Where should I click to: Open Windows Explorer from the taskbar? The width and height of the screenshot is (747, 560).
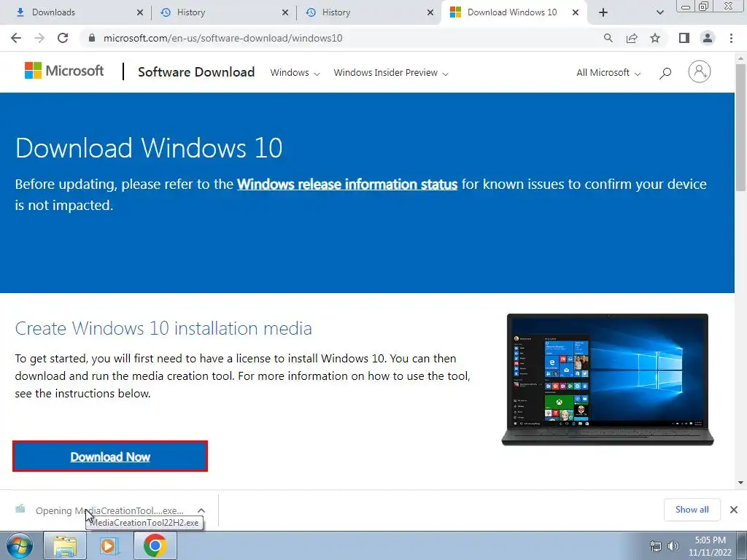65,545
